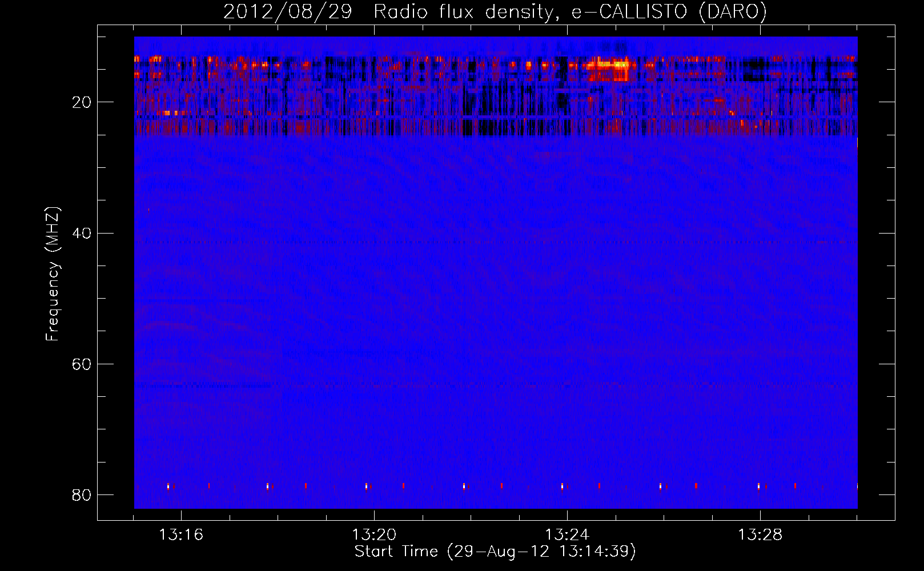Click the plot title '2012/08/29 Radio flux density'
Screen dimensions: 924x571
tap(495, 11)
